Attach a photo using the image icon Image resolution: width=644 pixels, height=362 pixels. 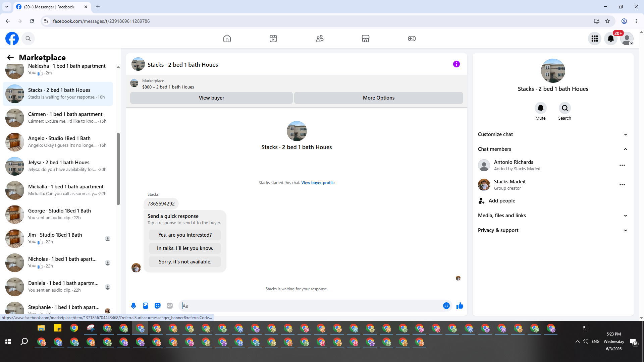coord(146,306)
